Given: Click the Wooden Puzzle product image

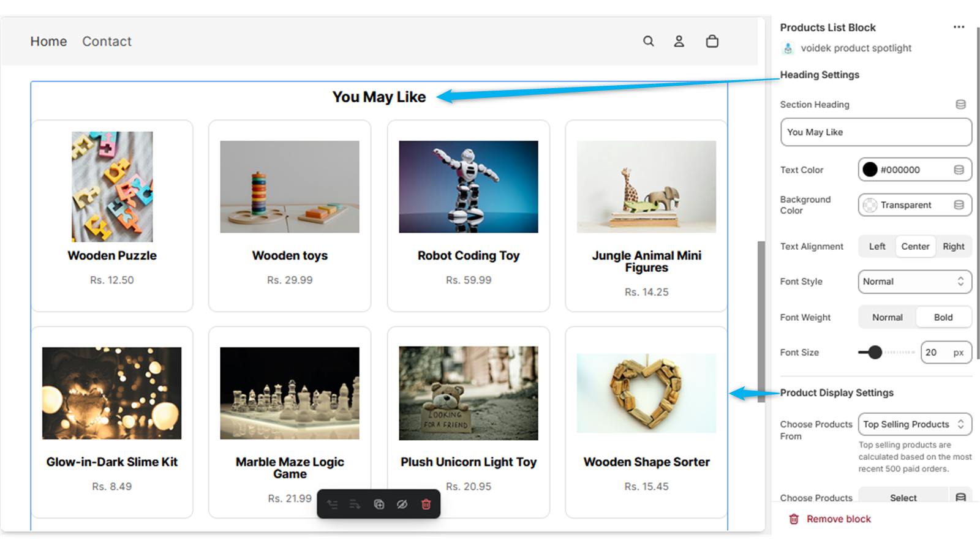Looking at the screenshot, I should pyautogui.click(x=112, y=187).
